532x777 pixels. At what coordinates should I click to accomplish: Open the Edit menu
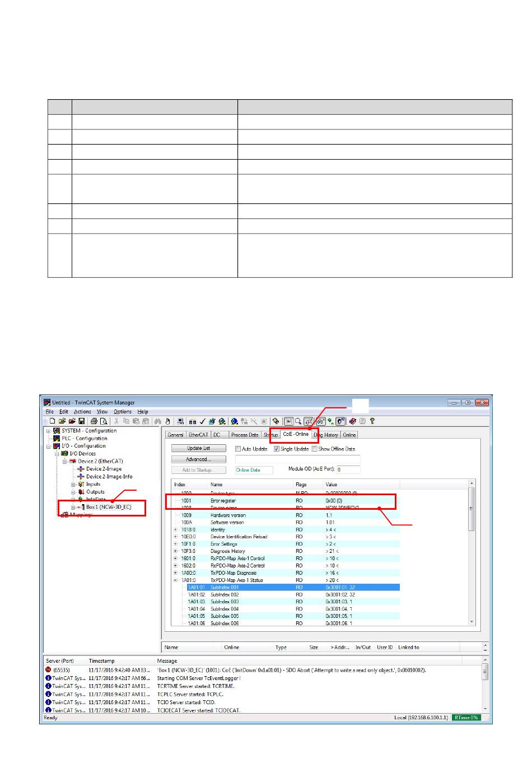click(x=64, y=412)
